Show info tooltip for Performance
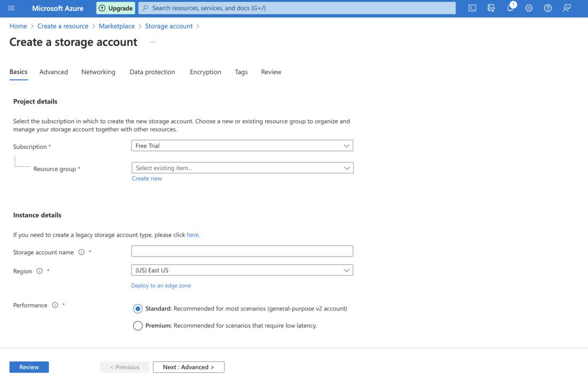 [55, 305]
